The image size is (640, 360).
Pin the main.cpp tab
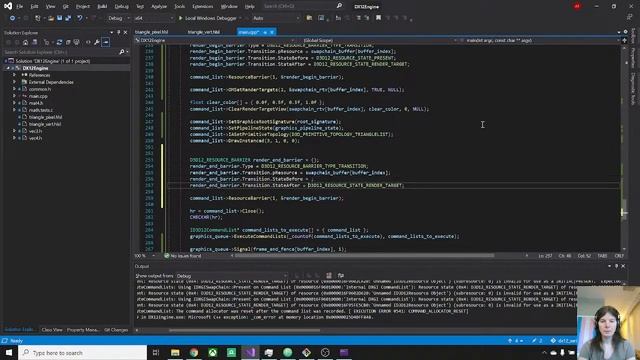[x=265, y=32]
